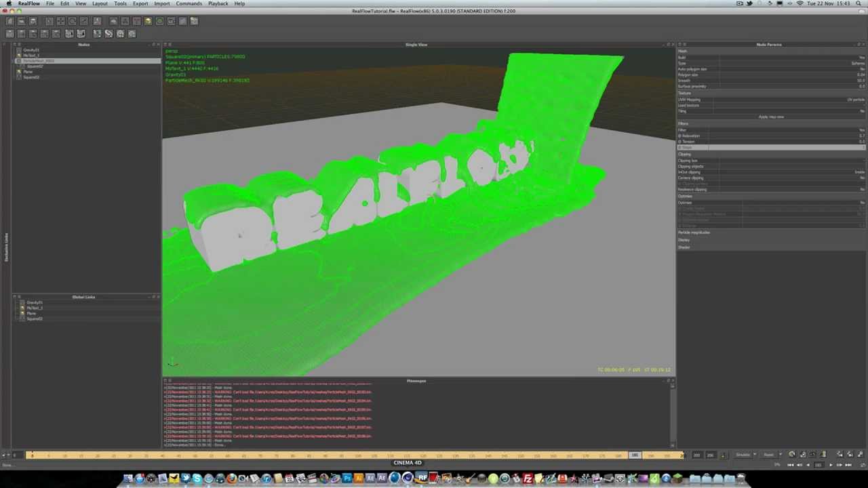Click the yellow cube Add Object icon

click(148, 21)
